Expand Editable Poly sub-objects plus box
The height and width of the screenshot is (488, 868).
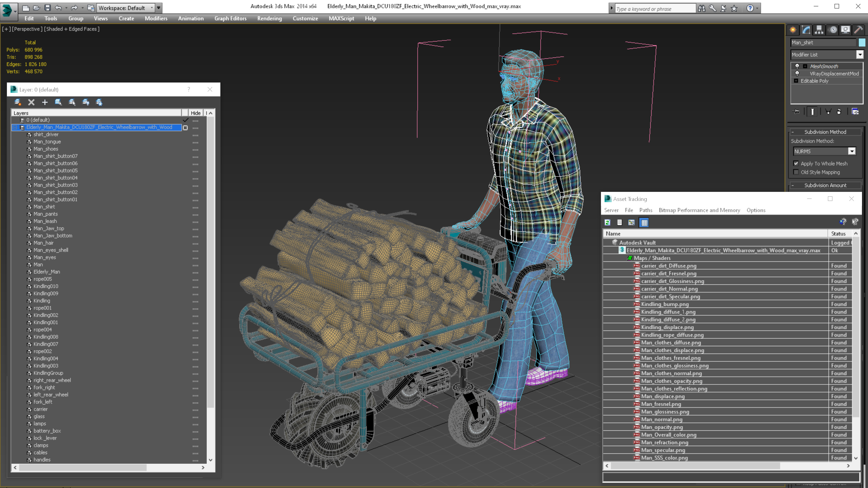[796, 81]
